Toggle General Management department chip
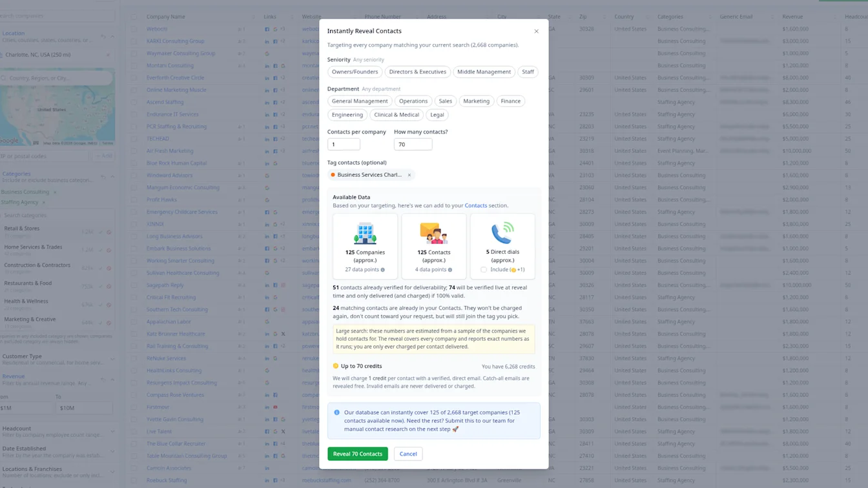The height and width of the screenshot is (488, 868). (x=360, y=101)
